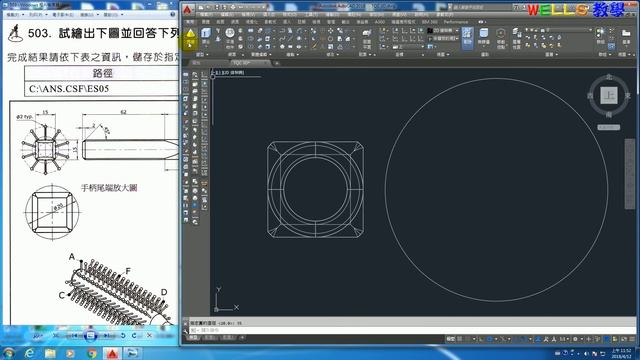The height and width of the screenshot is (360, 640).
Task: Open the E-mail menu in Photo Viewer window
Action: click(63, 15)
